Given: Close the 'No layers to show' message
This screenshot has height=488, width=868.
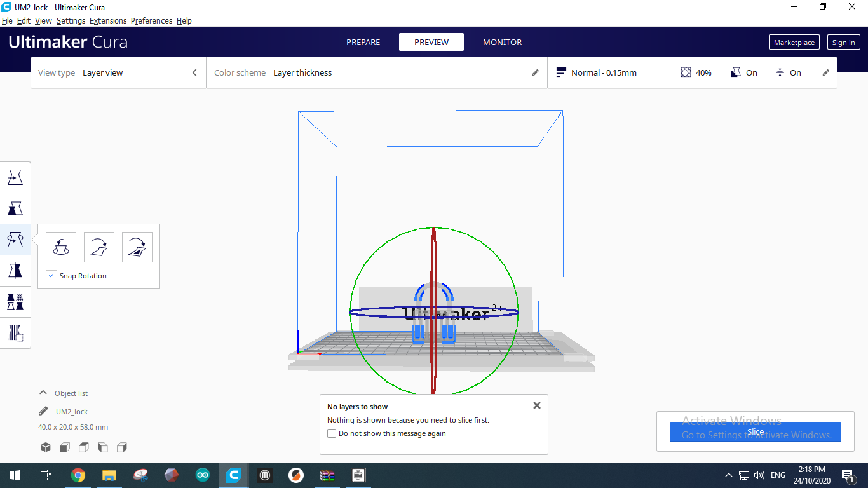Looking at the screenshot, I should [x=537, y=405].
